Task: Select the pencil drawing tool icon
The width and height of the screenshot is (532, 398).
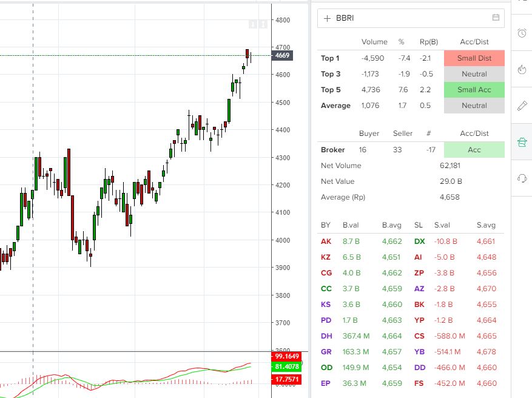Action: 522,106
